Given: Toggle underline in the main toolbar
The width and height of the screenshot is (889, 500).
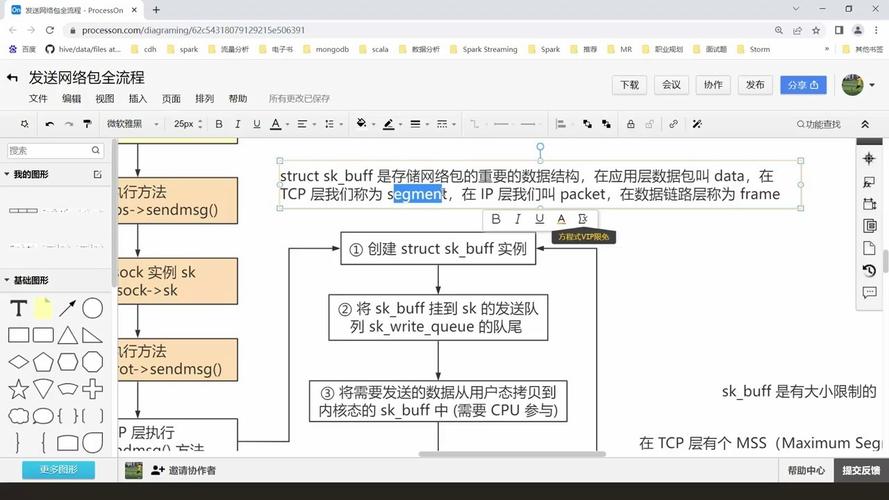Looking at the screenshot, I should pos(256,124).
